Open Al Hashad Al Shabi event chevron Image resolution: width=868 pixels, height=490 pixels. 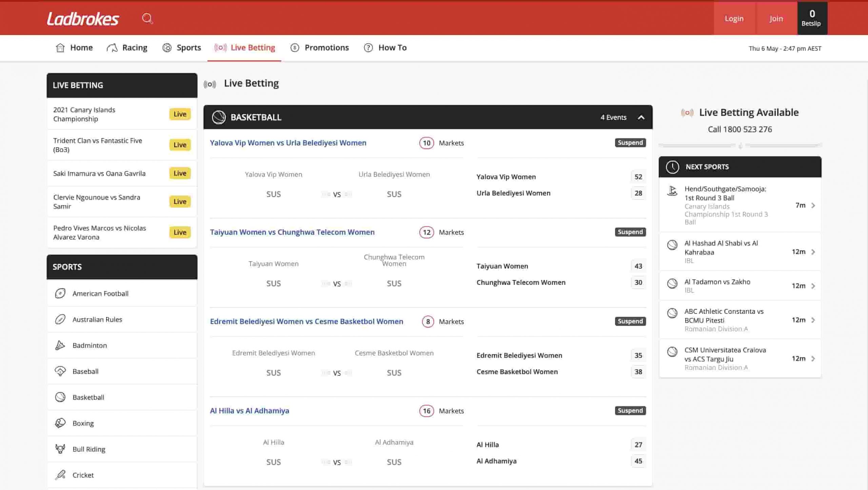click(x=813, y=252)
